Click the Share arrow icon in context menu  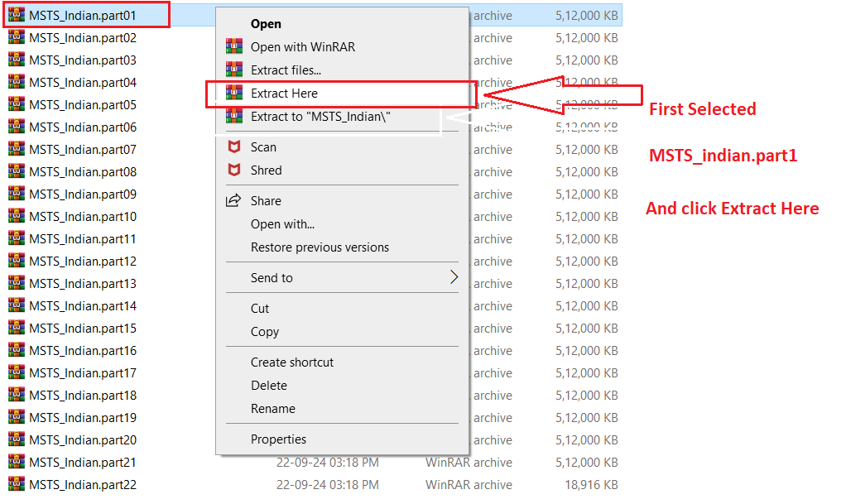[x=233, y=201]
